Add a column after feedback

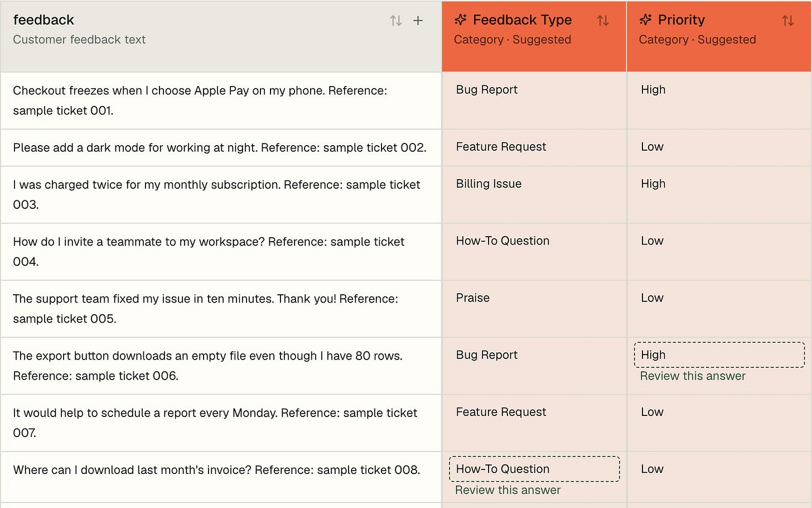point(418,21)
